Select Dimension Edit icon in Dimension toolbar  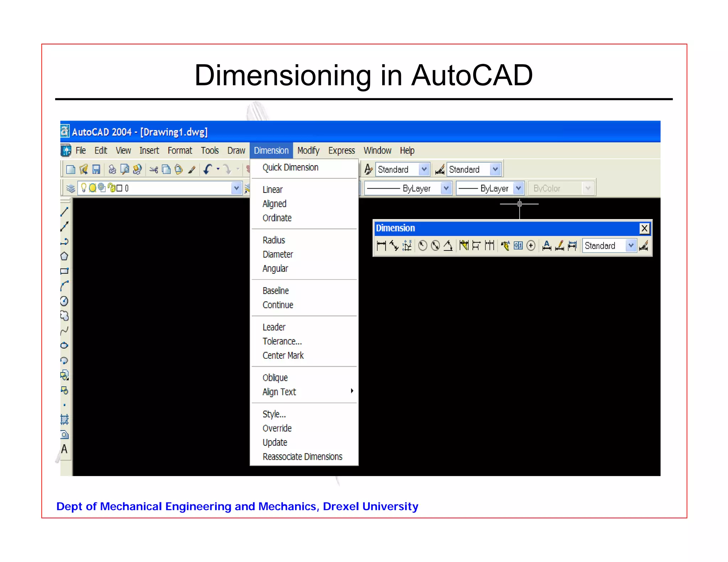(x=547, y=245)
